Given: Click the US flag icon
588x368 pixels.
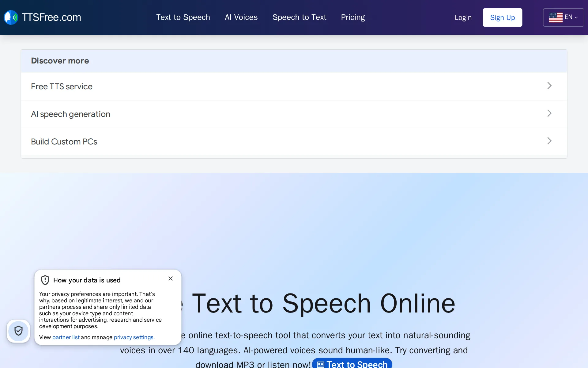Looking at the screenshot, I should click(556, 17).
